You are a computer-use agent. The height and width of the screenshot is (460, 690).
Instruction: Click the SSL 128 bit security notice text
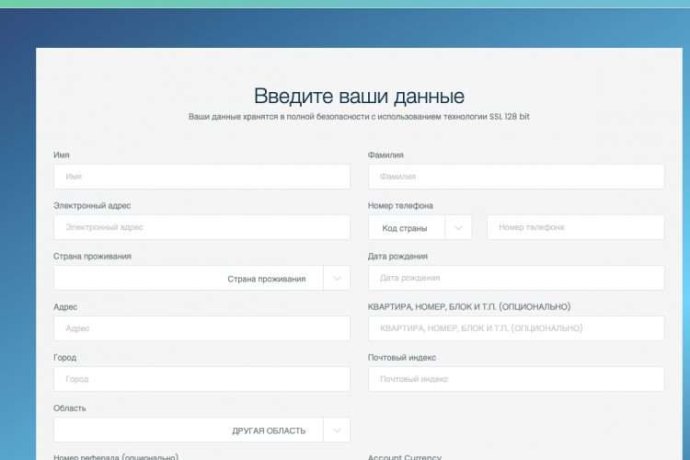(x=359, y=117)
